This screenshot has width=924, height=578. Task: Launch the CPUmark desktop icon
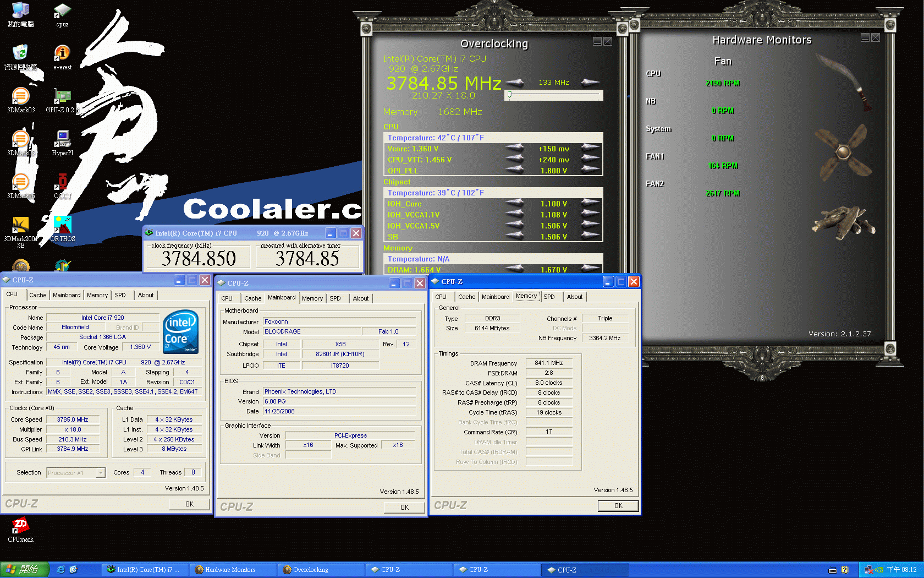[20, 530]
